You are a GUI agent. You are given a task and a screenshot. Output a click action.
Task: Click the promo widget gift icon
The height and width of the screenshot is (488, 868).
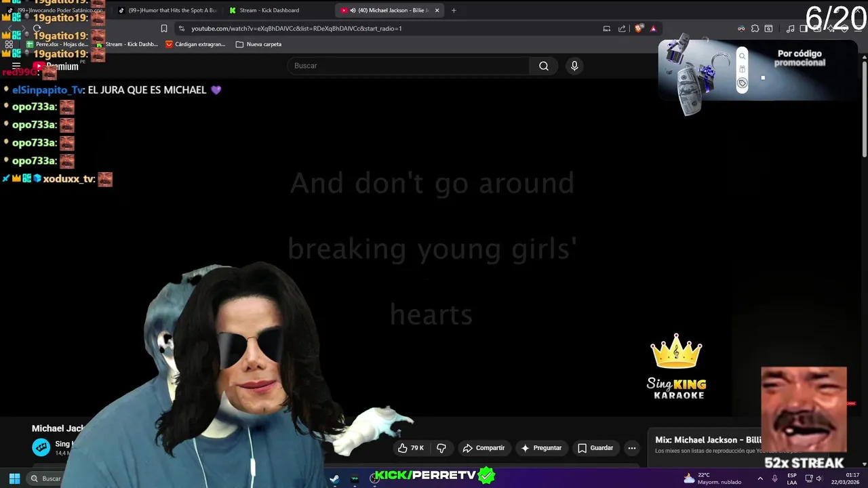coord(743,70)
